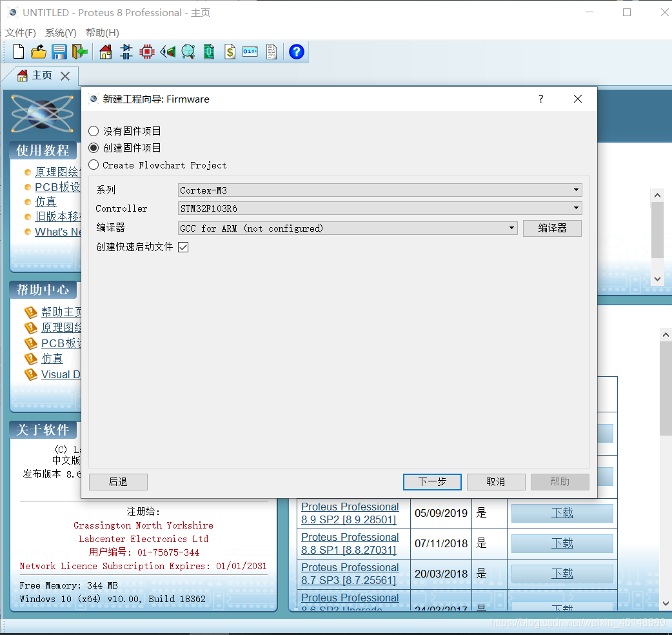Close the 主页 tab with X
Viewport: 672px width, 635px height.
pyautogui.click(x=65, y=76)
